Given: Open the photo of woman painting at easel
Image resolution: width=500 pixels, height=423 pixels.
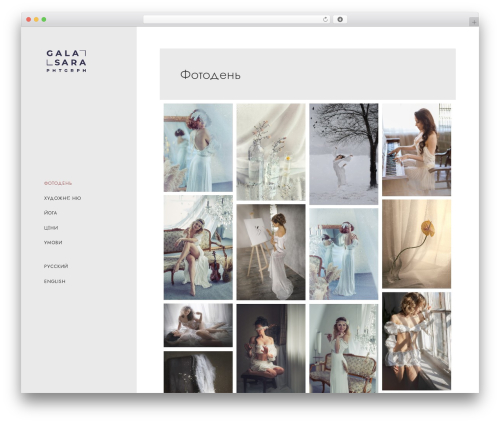Looking at the screenshot, I should [x=271, y=252].
